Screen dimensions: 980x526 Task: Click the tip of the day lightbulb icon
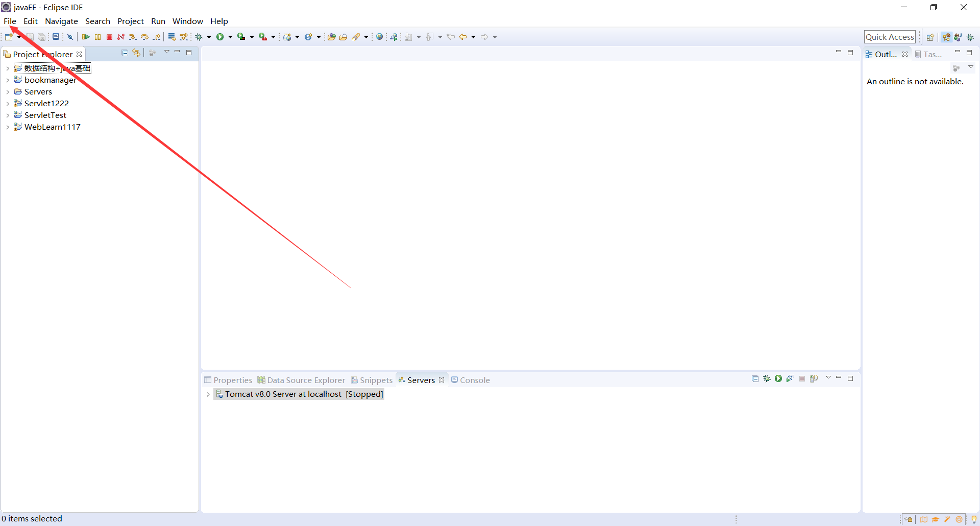pos(974,519)
